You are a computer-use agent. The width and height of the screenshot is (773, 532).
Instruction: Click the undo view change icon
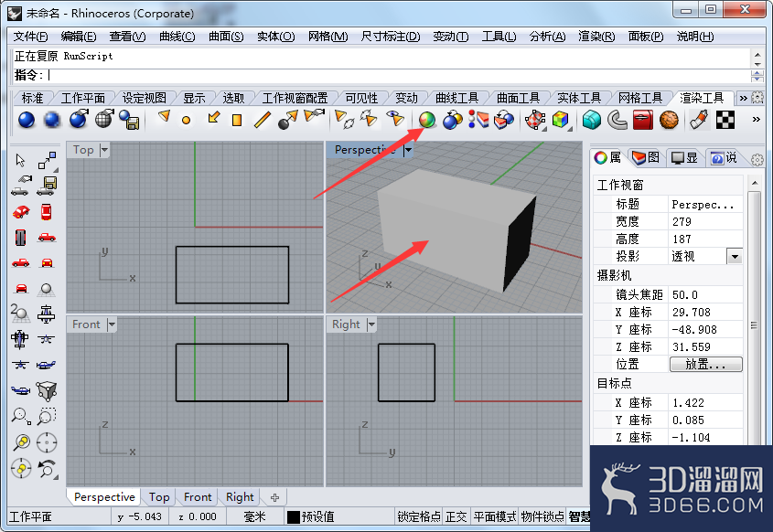pyautogui.click(x=47, y=468)
